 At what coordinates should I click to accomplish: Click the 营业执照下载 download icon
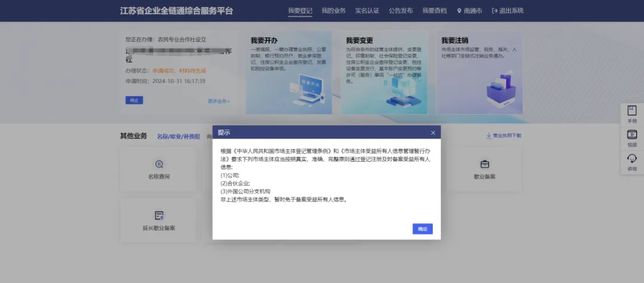pyautogui.click(x=488, y=136)
